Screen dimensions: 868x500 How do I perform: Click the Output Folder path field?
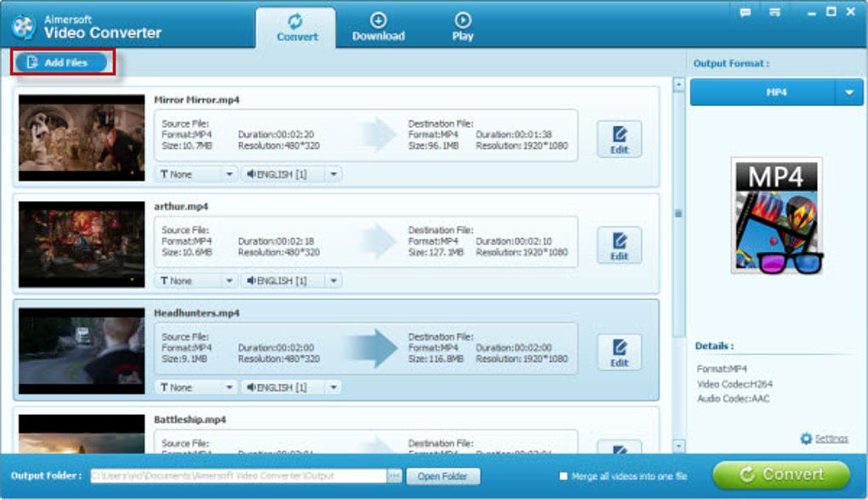pos(238,475)
